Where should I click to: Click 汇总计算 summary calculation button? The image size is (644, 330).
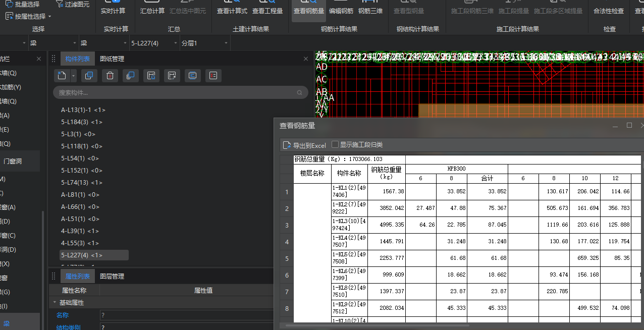coord(152,8)
